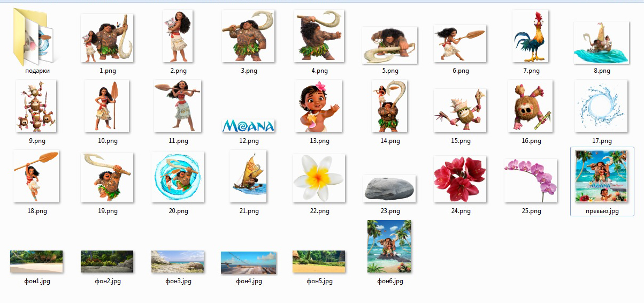The height and width of the screenshot is (303, 644).
Task: Click the file name text "7.png"
Action: click(x=531, y=71)
